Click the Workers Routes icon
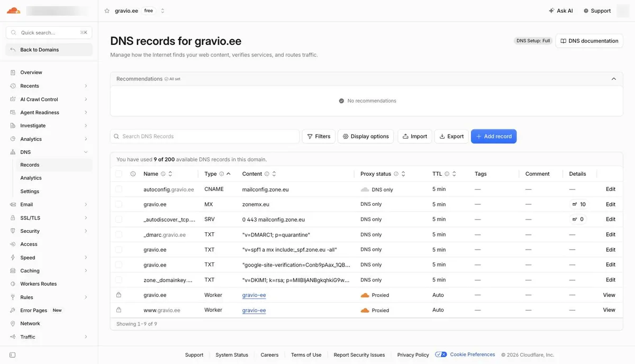This screenshot has height=364, width=635. [13, 284]
